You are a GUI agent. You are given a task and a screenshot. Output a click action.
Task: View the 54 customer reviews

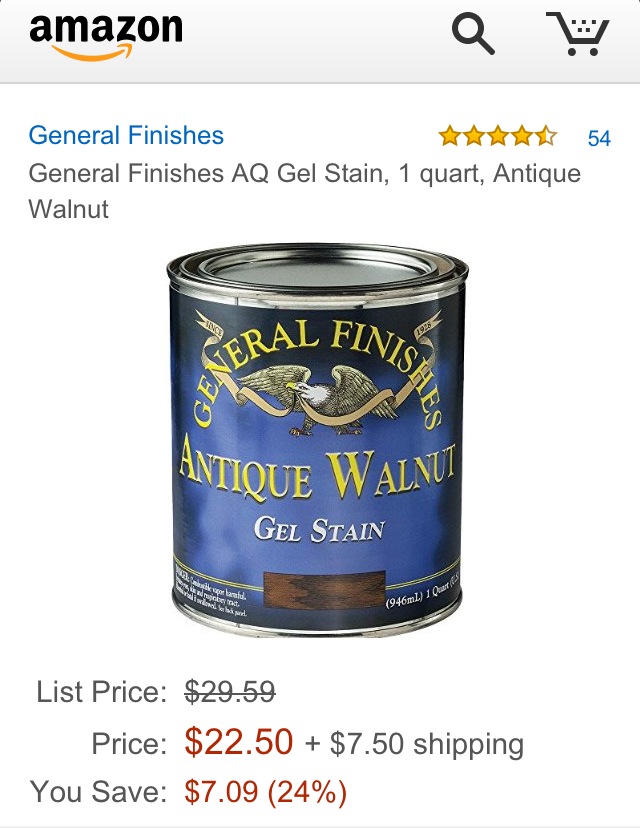coord(599,138)
